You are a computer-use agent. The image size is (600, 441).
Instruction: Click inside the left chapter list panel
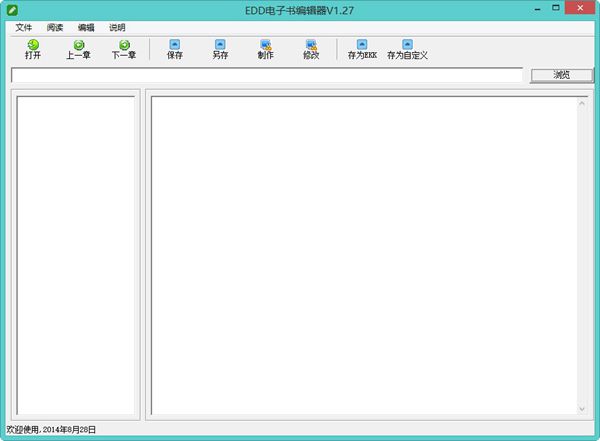click(76, 255)
